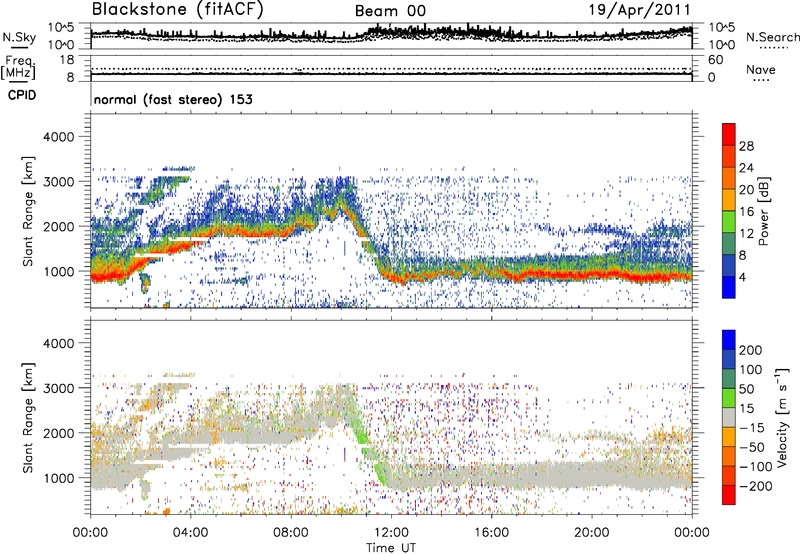This screenshot has width=800, height=554.
Task: Select the 'Freq. [MHz]' axis label
Action: coord(18,67)
